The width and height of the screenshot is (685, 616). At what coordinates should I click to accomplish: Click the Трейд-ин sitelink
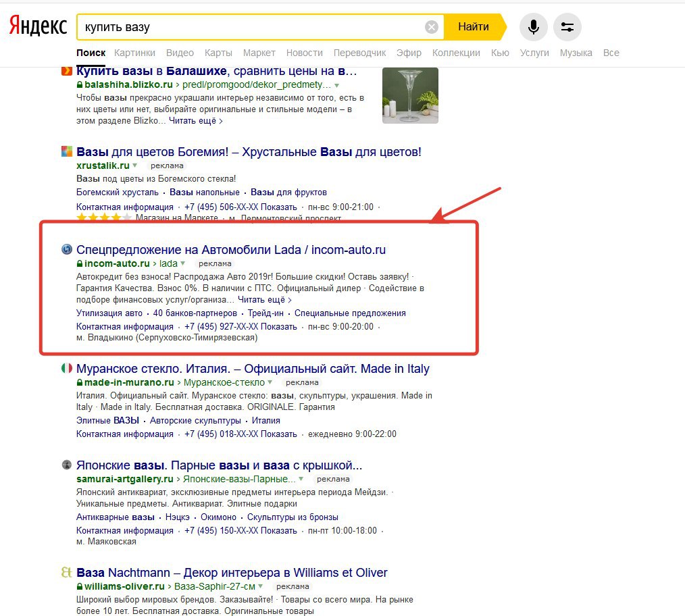(x=265, y=313)
